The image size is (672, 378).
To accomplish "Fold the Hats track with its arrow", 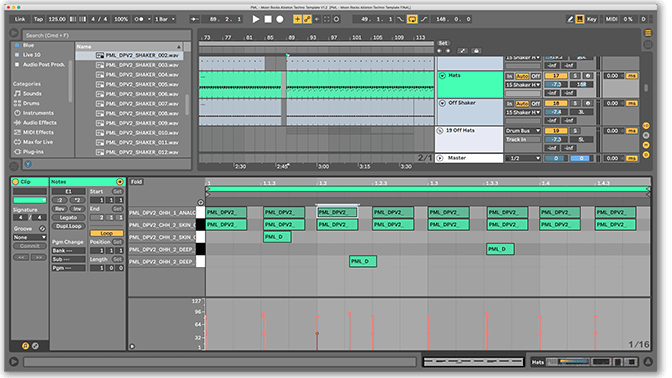I will coord(442,75).
